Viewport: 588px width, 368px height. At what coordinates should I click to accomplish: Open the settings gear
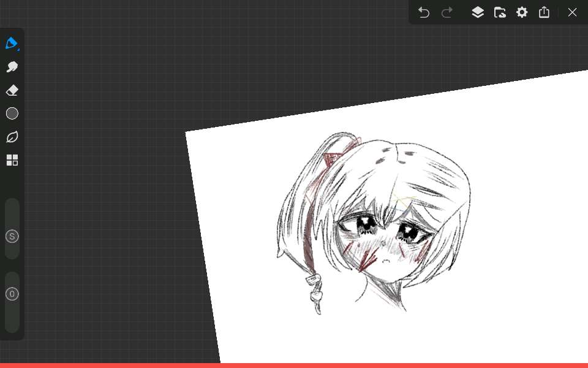[x=522, y=12]
